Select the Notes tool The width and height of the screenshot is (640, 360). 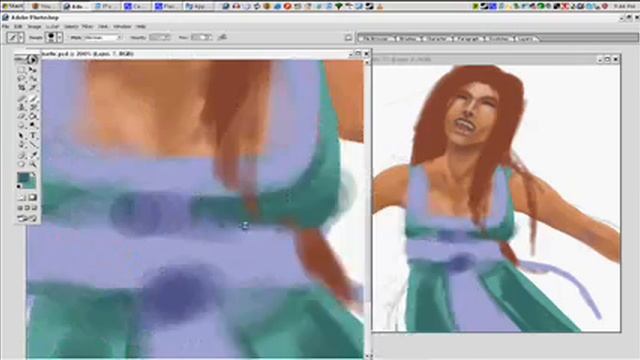pyautogui.click(x=22, y=155)
